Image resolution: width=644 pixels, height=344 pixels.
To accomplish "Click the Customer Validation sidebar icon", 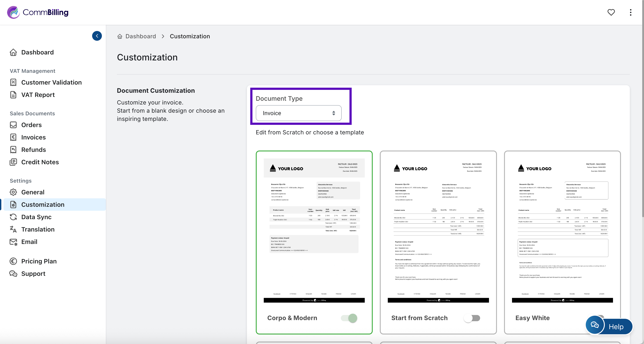I will (13, 82).
